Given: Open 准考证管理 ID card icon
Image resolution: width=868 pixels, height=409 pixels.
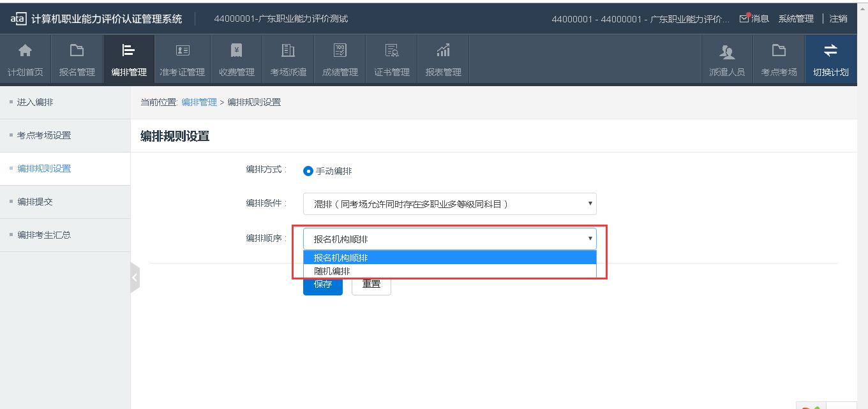Looking at the screenshot, I should click(x=183, y=50).
